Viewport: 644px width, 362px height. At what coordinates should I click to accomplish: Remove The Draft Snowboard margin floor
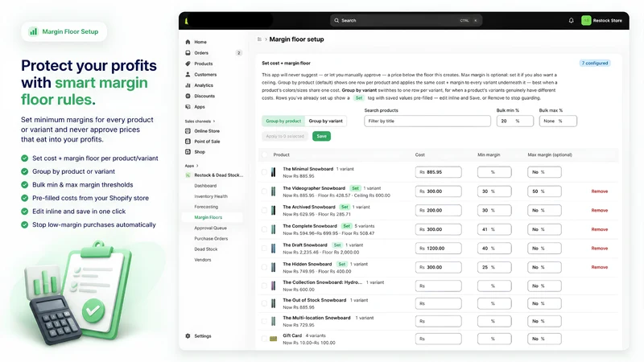pyautogui.click(x=599, y=249)
